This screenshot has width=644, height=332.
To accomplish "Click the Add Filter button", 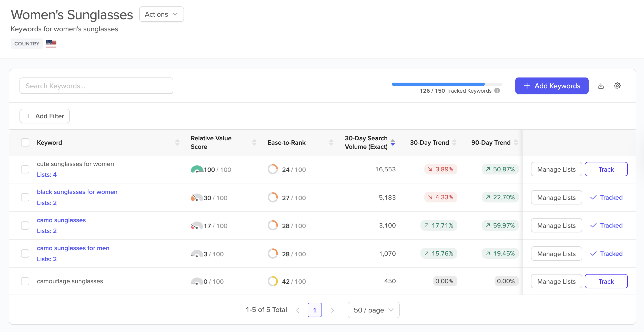I will click(x=45, y=116).
